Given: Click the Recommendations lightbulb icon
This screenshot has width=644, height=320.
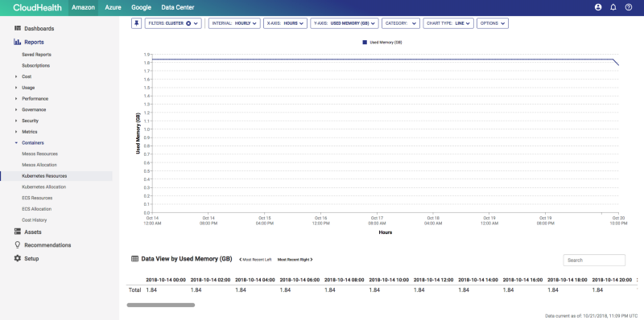Looking at the screenshot, I should click(17, 244).
